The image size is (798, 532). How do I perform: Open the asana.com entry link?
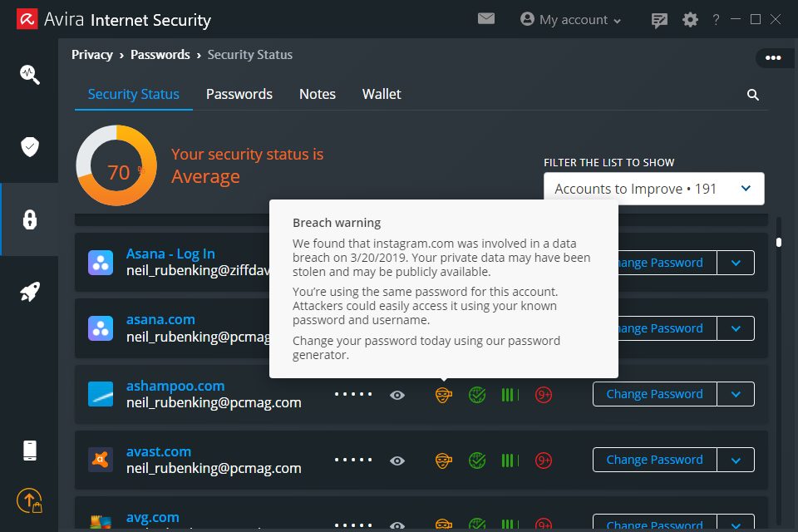[160, 320]
